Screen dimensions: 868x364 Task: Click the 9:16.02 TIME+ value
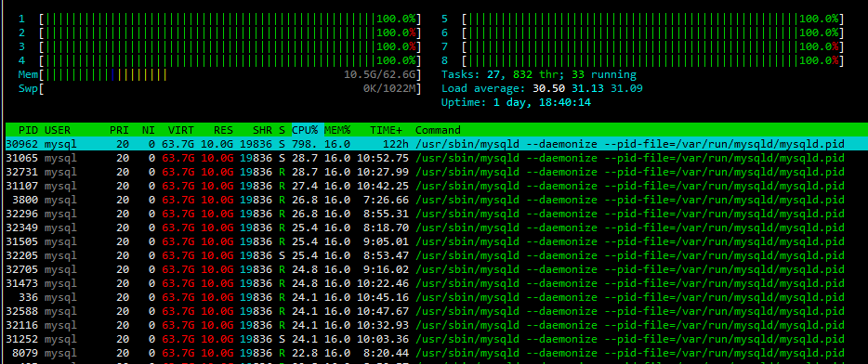coord(386,269)
